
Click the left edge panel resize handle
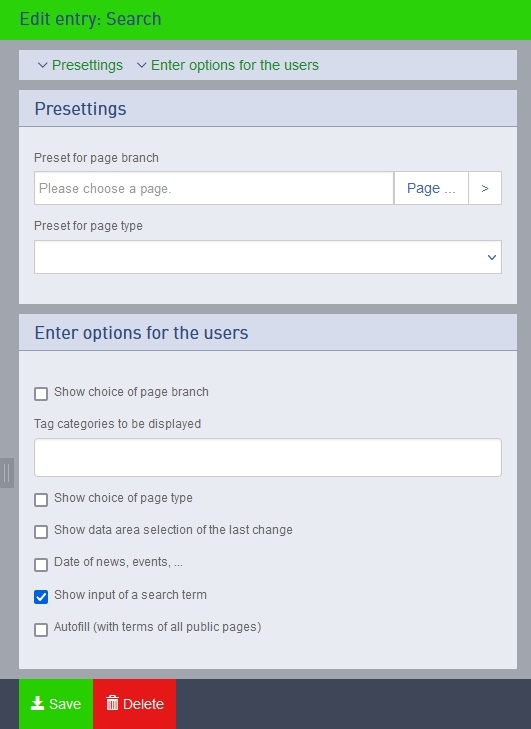(7, 473)
